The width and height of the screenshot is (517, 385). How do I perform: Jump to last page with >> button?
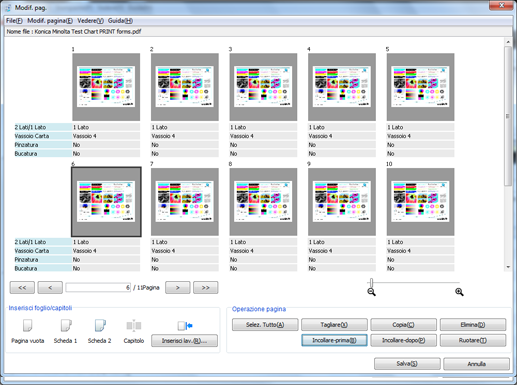pyautogui.click(x=206, y=288)
